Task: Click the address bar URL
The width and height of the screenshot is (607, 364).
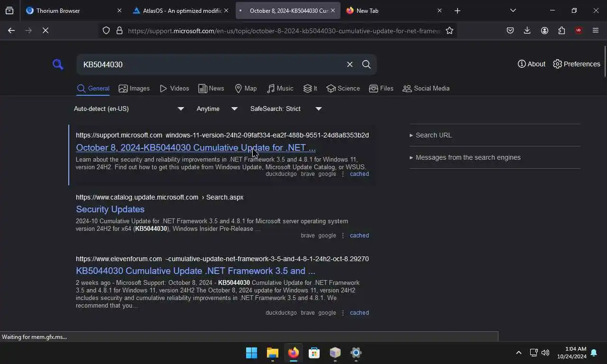Action: tap(284, 31)
